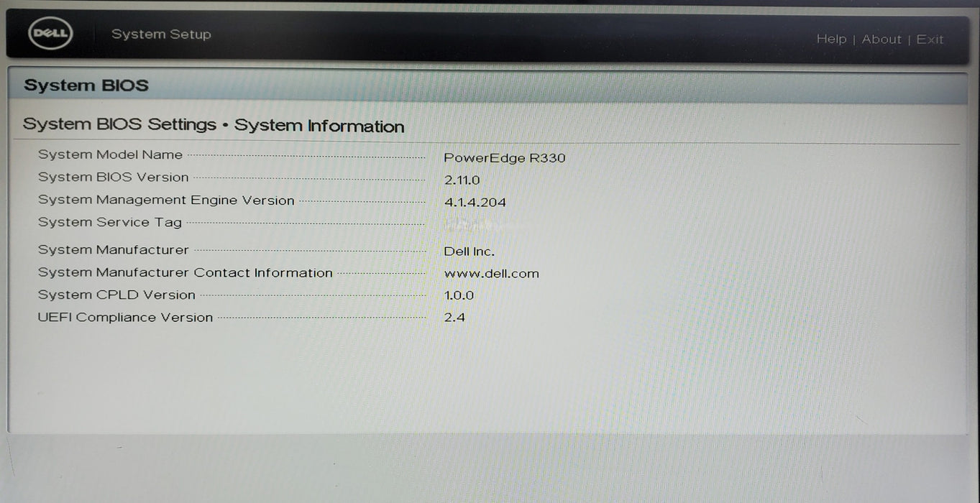
Task: Select CPLD version value 1.0.0
Action: pos(459,295)
